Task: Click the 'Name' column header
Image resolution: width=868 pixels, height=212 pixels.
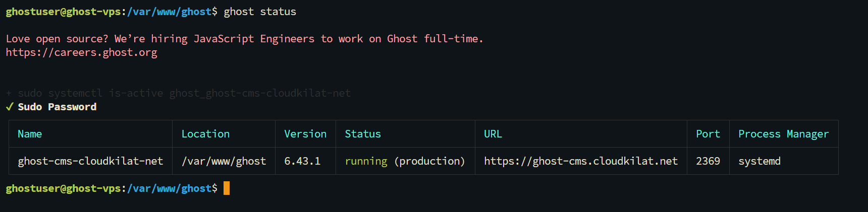Action: (x=30, y=134)
